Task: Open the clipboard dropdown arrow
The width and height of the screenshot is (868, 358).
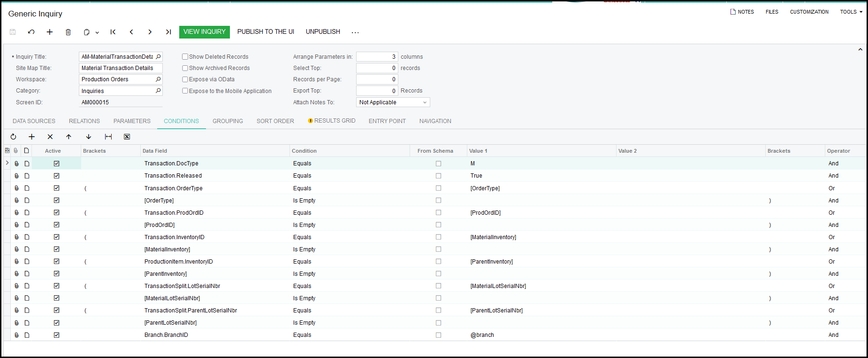Action: click(97, 32)
